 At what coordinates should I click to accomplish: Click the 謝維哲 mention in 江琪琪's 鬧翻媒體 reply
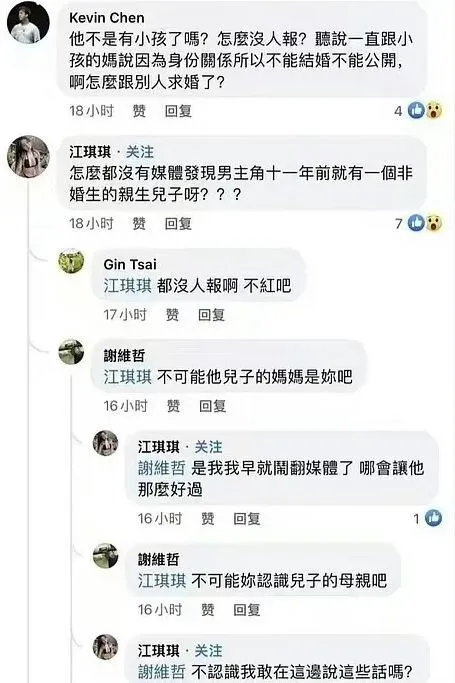162,468
